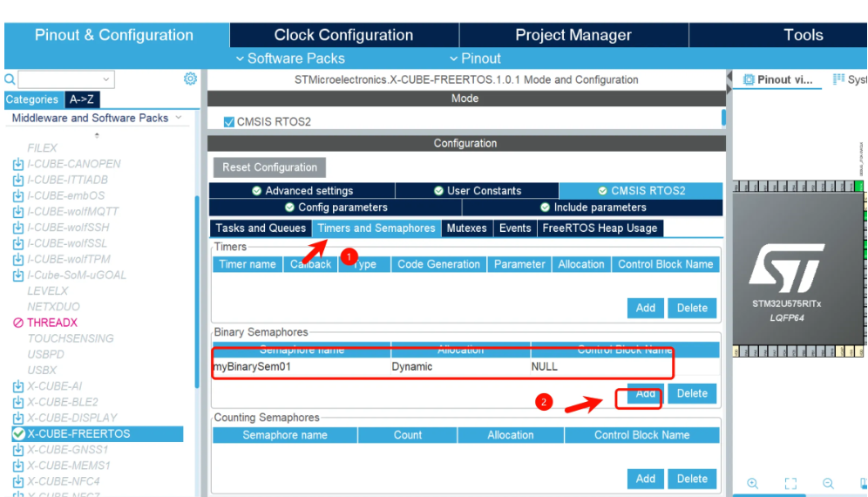Open the User Constants tab

tap(478, 191)
